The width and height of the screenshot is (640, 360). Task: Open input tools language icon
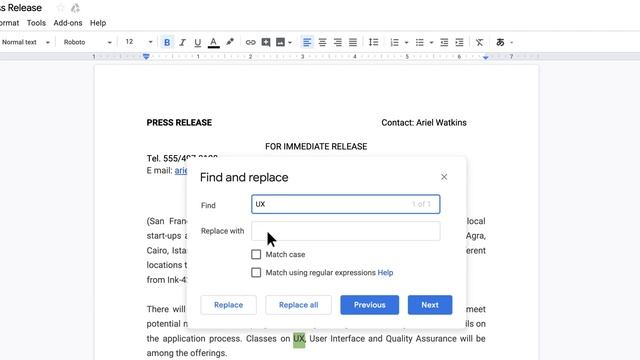[x=500, y=42]
